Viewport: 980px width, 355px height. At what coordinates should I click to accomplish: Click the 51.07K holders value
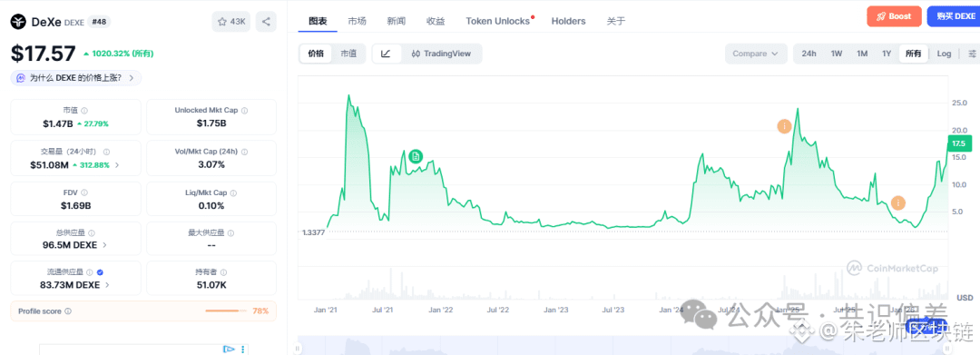tap(211, 285)
